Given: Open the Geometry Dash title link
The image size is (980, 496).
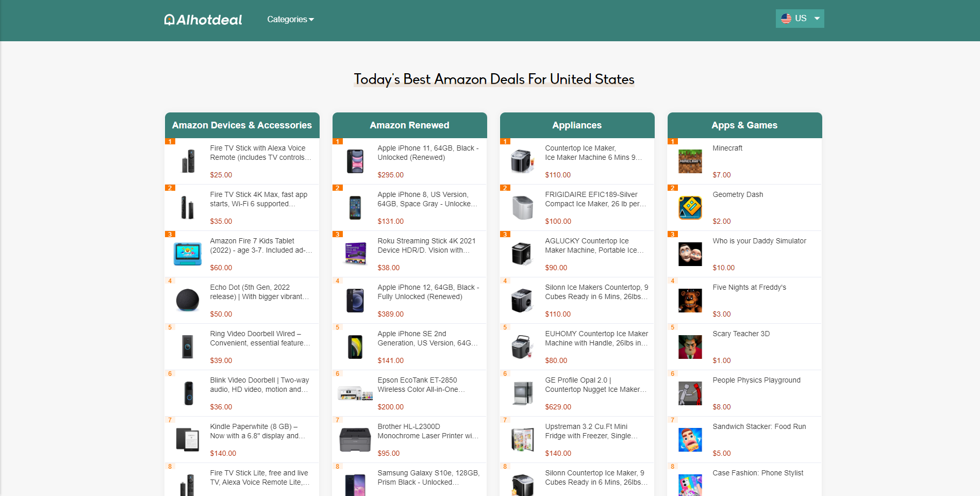Looking at the screenshot, I should point(738,194).
